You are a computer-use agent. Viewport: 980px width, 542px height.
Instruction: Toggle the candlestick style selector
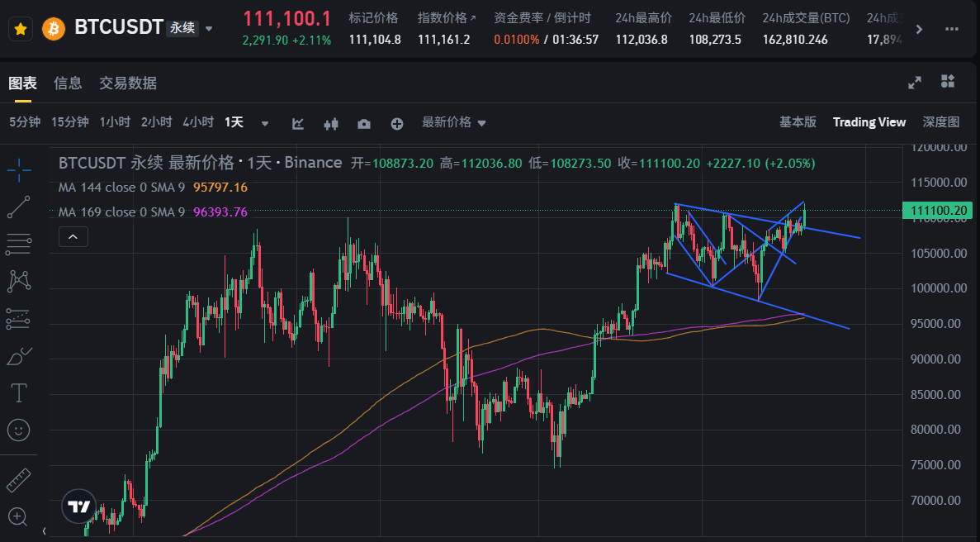(x=330, y=121)
